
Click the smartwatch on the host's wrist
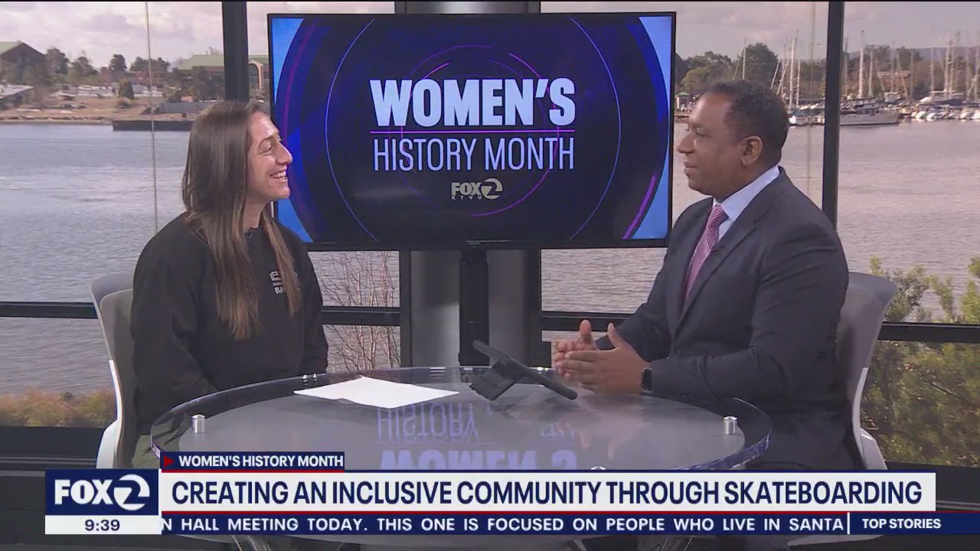tap(647, 379)
